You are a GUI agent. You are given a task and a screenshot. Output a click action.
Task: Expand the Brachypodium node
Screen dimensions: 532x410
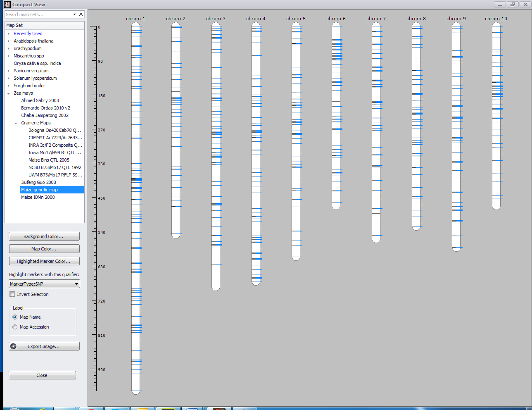9,48
